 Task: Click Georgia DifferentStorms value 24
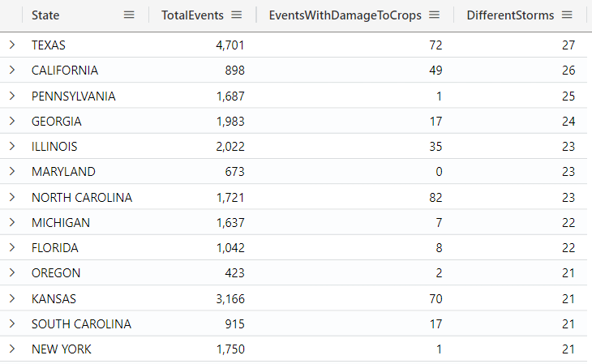(568, 122)
